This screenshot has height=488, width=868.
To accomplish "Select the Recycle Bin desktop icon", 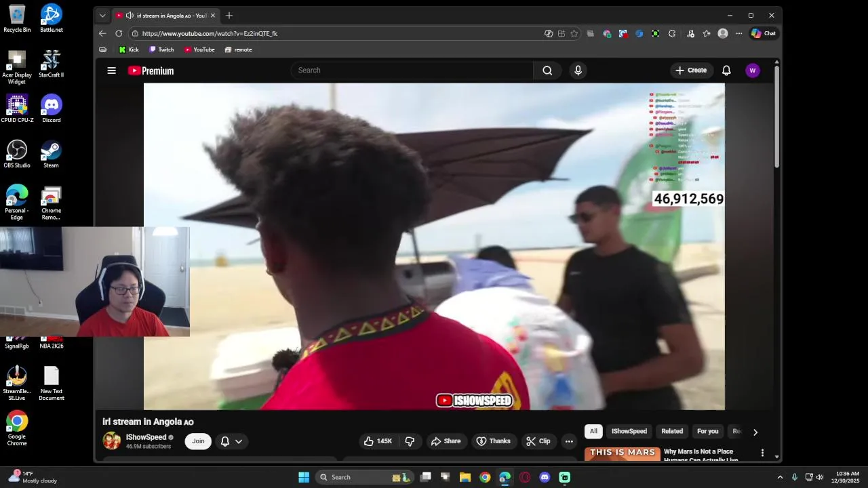I will click(17, 18).
